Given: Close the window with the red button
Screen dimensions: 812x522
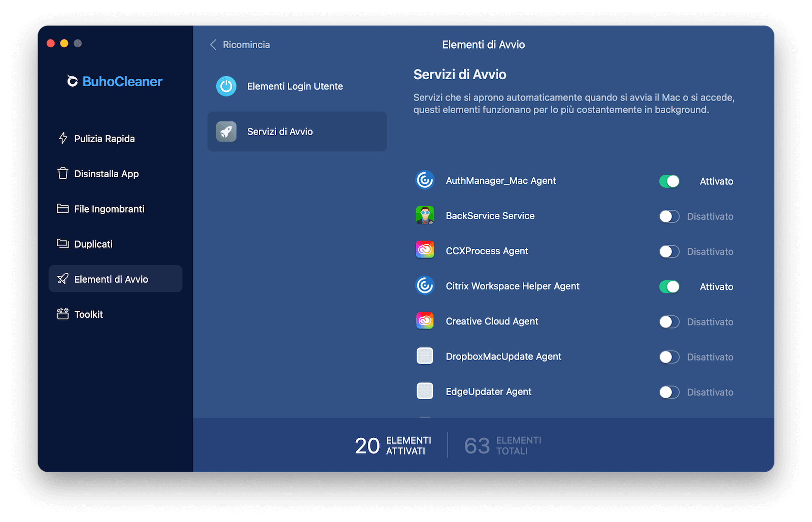Looking at the screenshot, I should click(51, 43).
